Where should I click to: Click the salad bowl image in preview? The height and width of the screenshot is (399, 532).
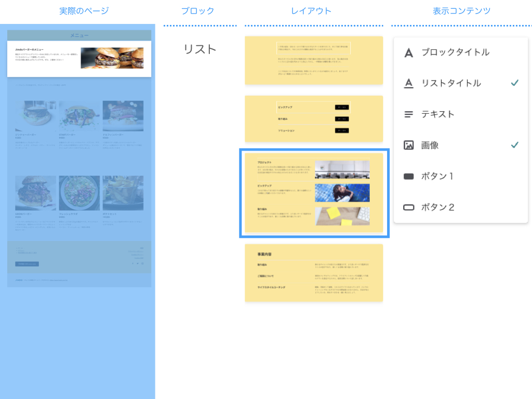pyautogui.click(x=79, y=193)
